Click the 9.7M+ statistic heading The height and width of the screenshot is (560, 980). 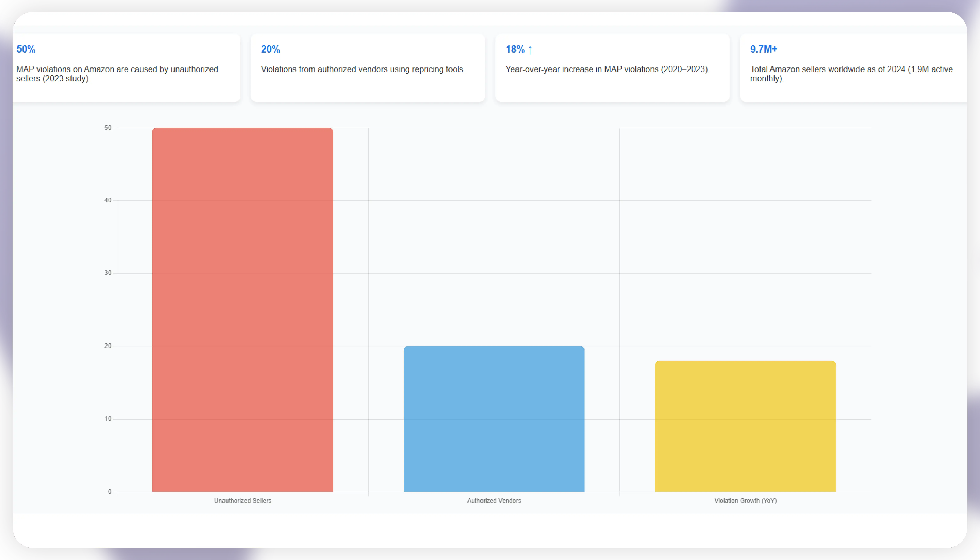click(763, 49)
